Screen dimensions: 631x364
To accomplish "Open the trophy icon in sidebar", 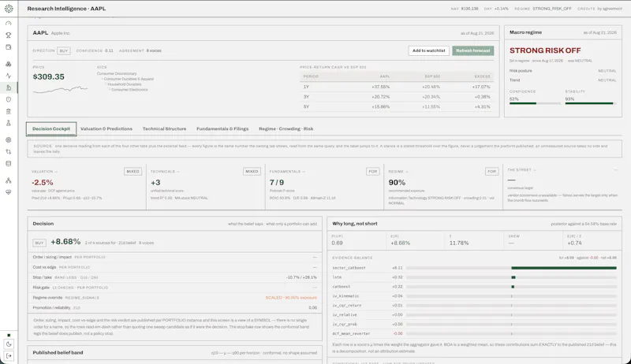I will click(x=9, y=35).
